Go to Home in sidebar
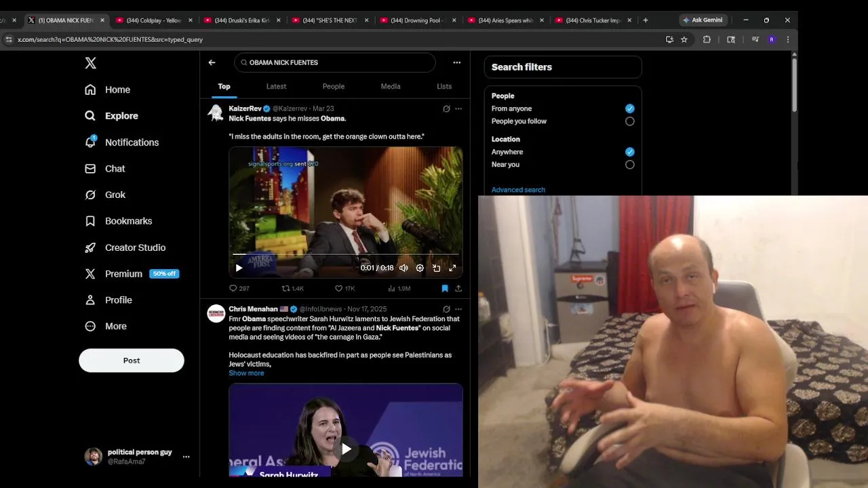This screenshot has height=488, width=868. 108,89
